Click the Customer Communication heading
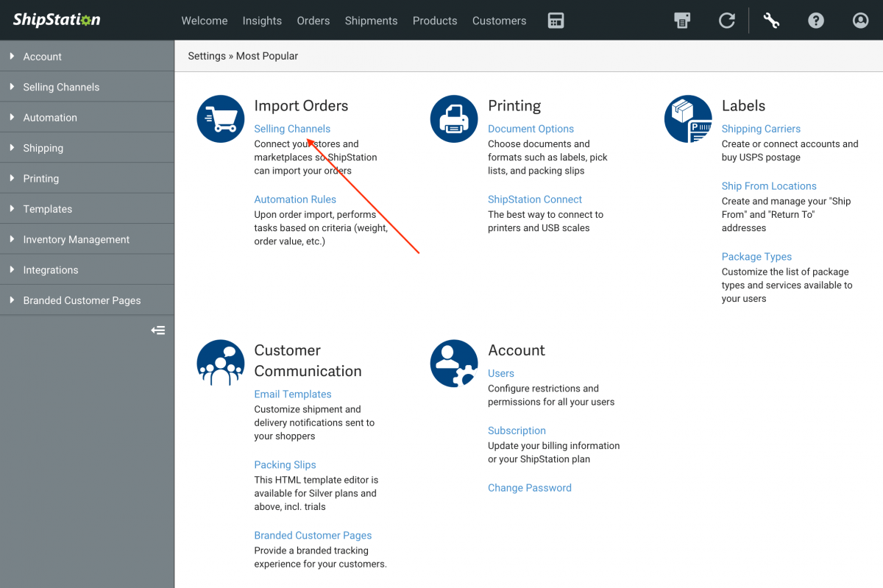This screenshot has width=883, height=588. click(308, 361)
